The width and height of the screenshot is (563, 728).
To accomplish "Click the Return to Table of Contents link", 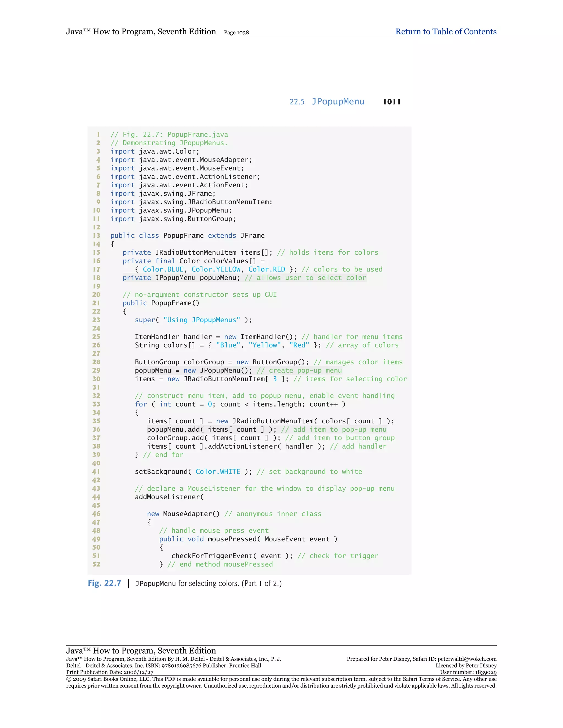I will pos(446,32).
